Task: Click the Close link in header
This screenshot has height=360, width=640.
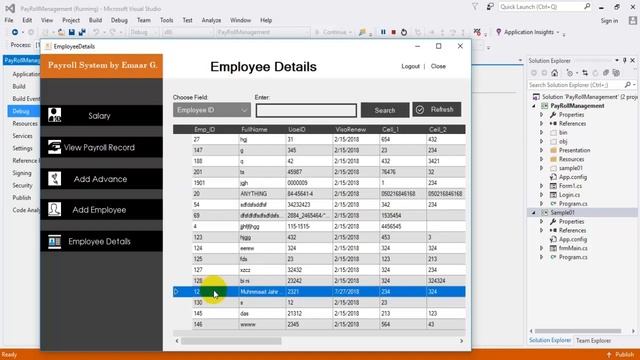Action: [x=438, y=66]
